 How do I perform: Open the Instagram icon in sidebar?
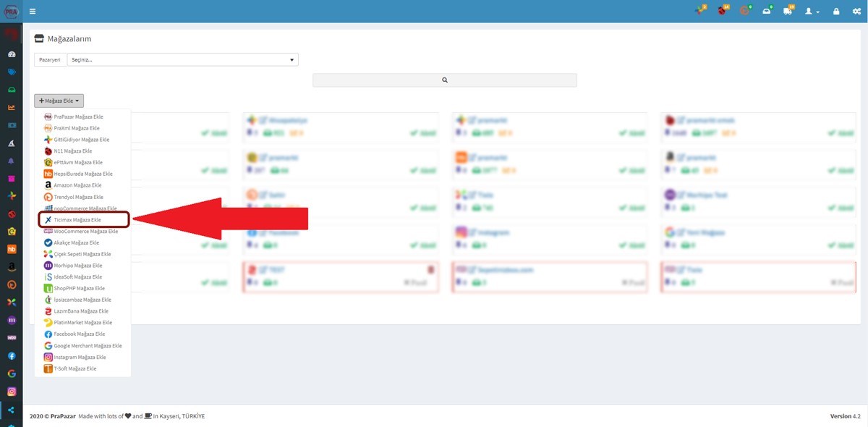pyautogui.click(x=12, y=392)
